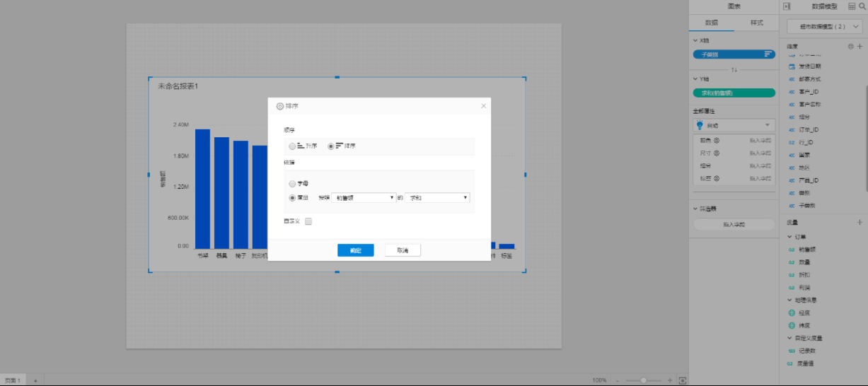The image size is (868, 386).
Task: Select the 数量 measure
Action: coord(804,262)
